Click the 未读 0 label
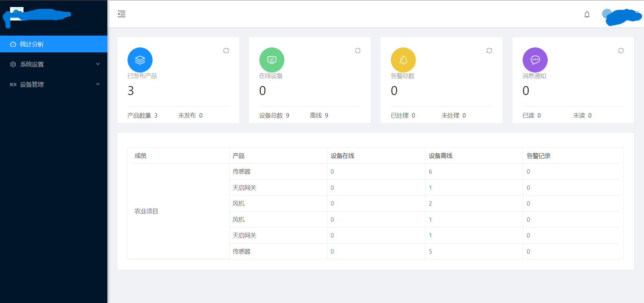 click(582, 116)
